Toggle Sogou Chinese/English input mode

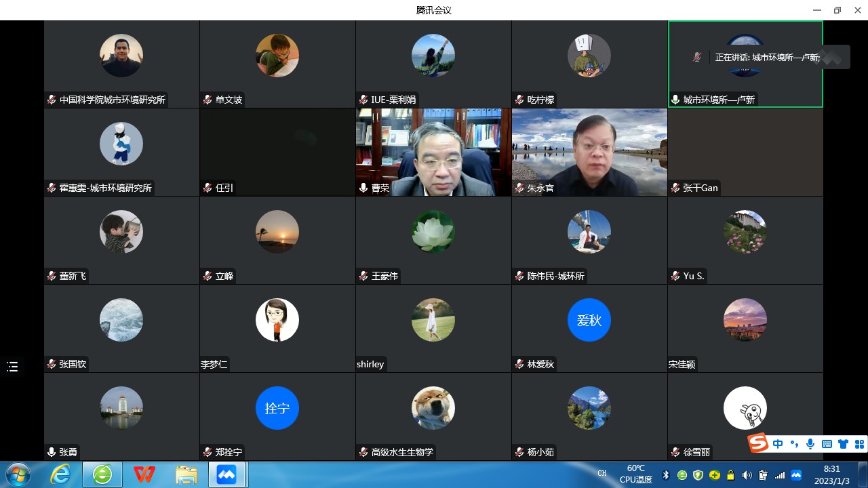pos(778,445)
